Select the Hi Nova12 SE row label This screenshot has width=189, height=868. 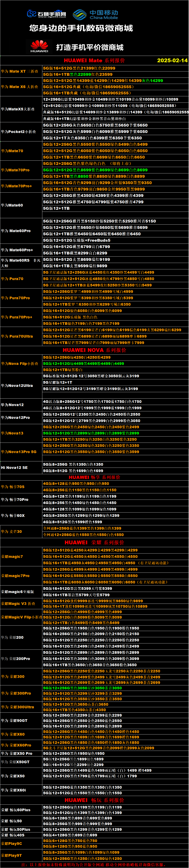point(14,468)
